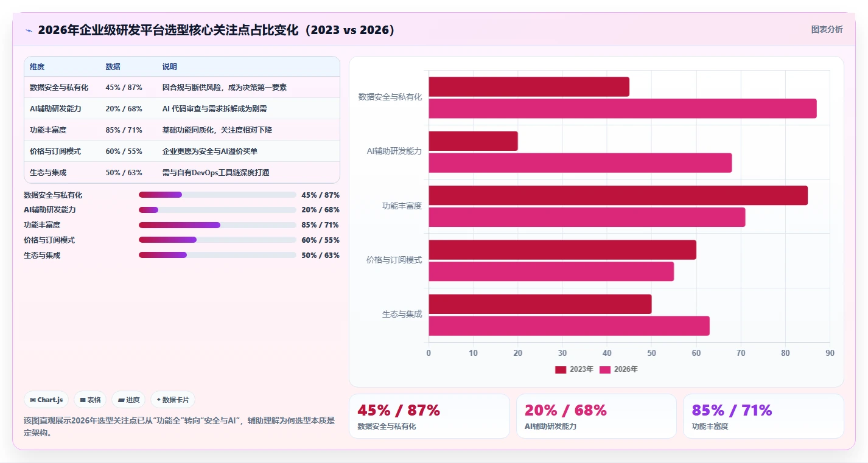Click the 90 tick on x-axis
Screen dimensions: 868x463
click(x=830, y=353)
